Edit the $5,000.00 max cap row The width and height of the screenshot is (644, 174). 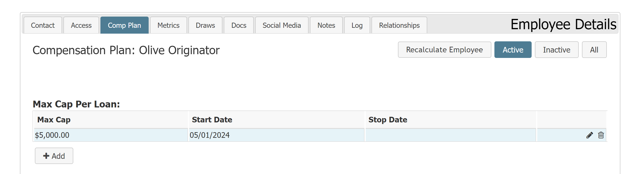coord(589,135)
